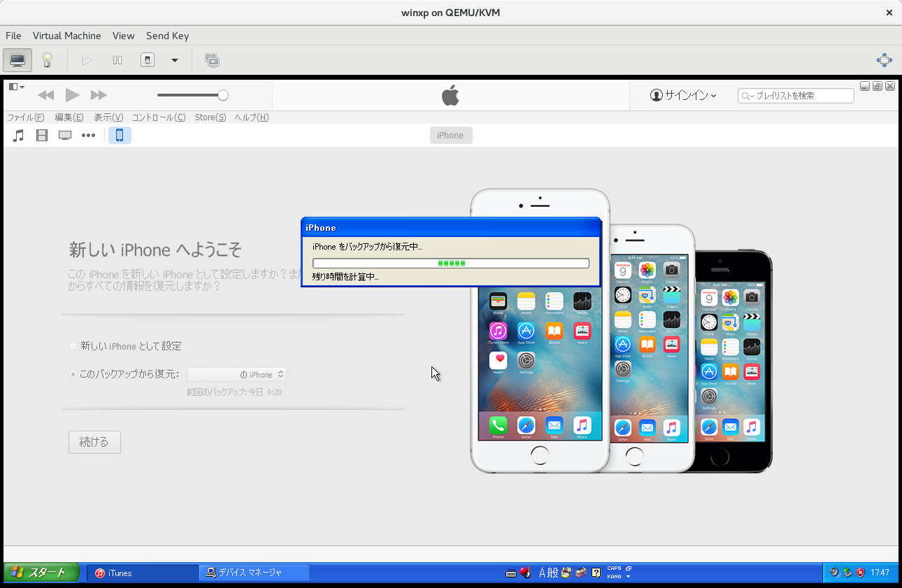Click the プレイリストを検索 search field
902x588 pixels.
click(x=796, y=95)
